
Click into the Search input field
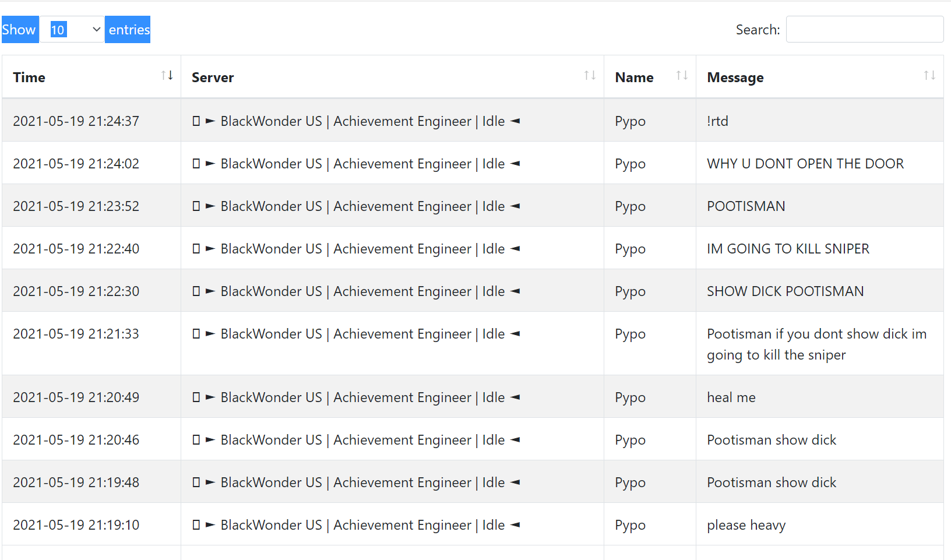coord(865,29)
